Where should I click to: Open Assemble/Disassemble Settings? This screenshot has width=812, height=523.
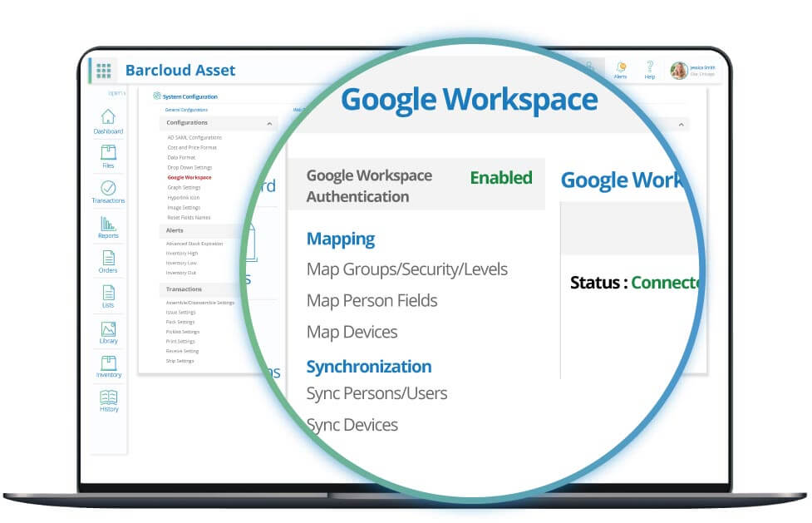click(x=200, y=303)
